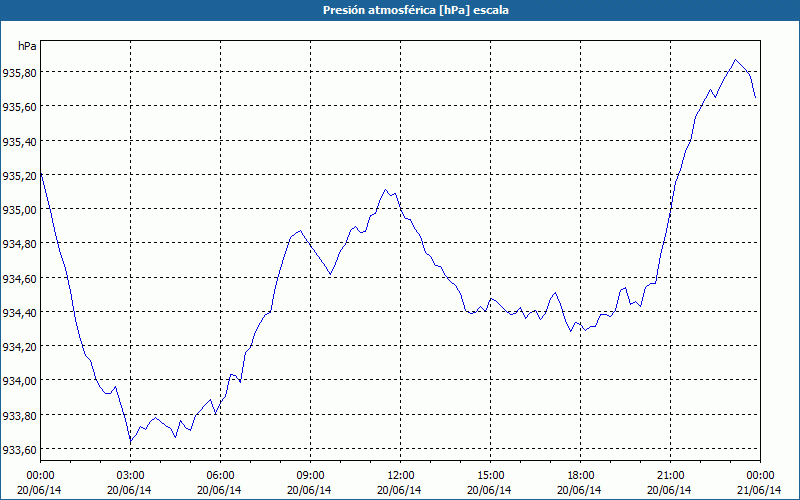Select the 06:00 time axis label

(x=220, y=476)
